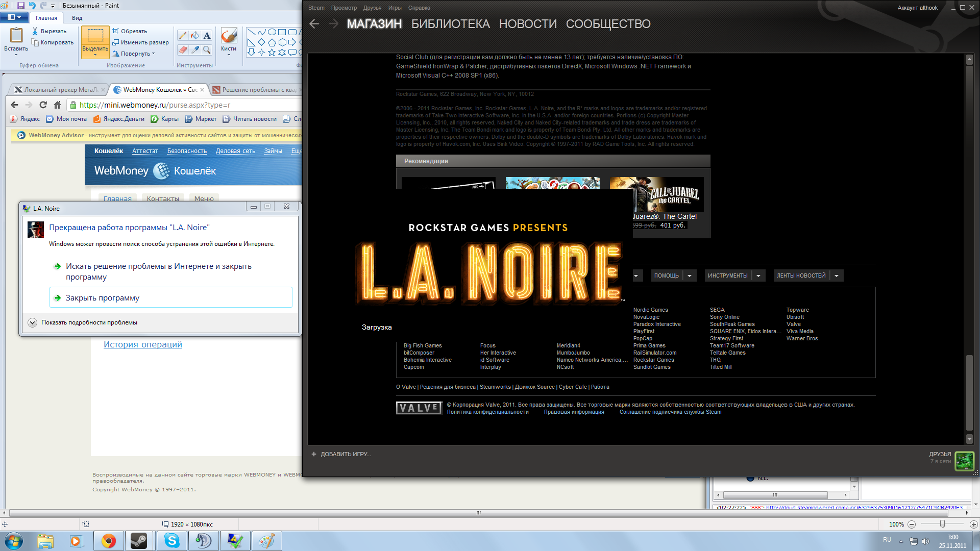The height and width of the screenshot is (551, 980).
Task: Open the Справка menu in Steam
Action: [x=419, y=8]
